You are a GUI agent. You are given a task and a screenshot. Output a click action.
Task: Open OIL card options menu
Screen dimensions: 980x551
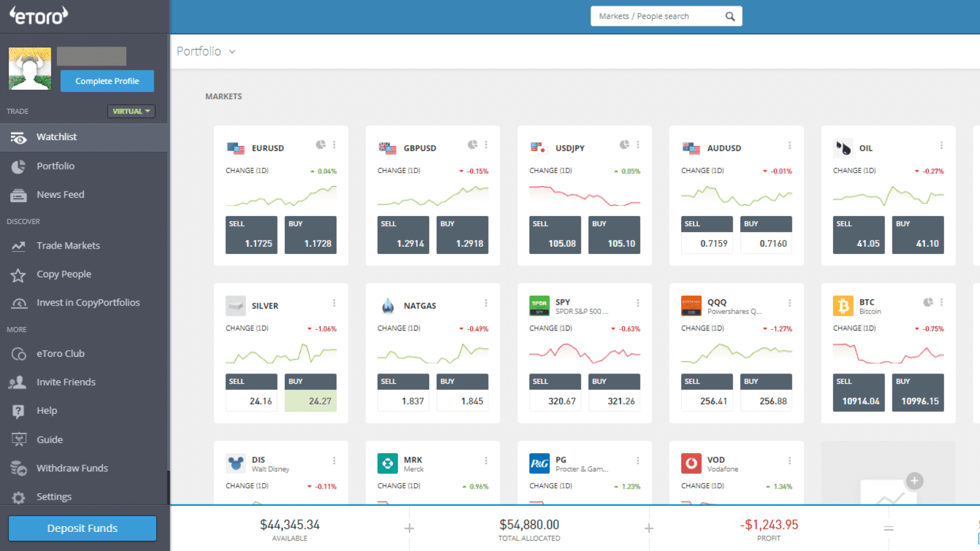941,145
